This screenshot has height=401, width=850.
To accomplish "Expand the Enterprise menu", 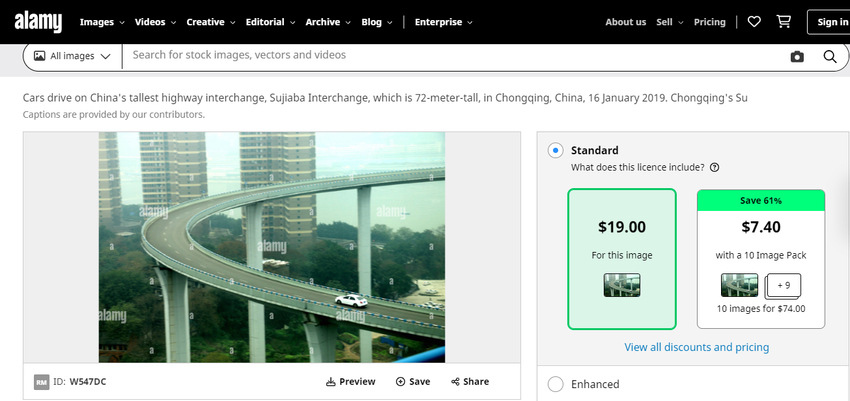I will click(x=444, y=22).
